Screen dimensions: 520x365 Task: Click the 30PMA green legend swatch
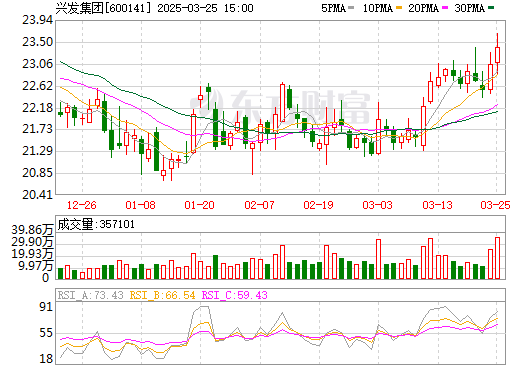[x=491, y=8]
